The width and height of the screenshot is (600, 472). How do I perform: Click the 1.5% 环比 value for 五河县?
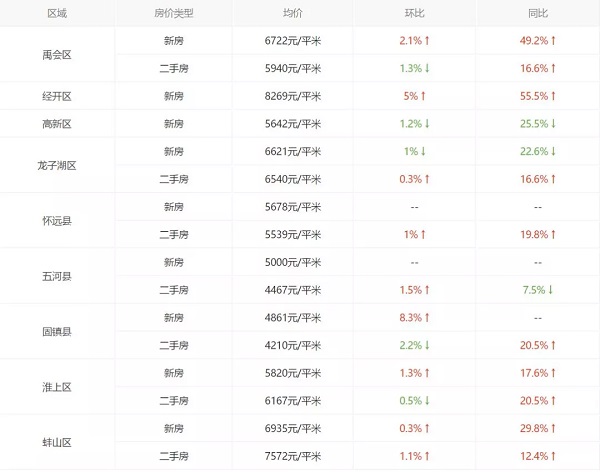point(414,290)
